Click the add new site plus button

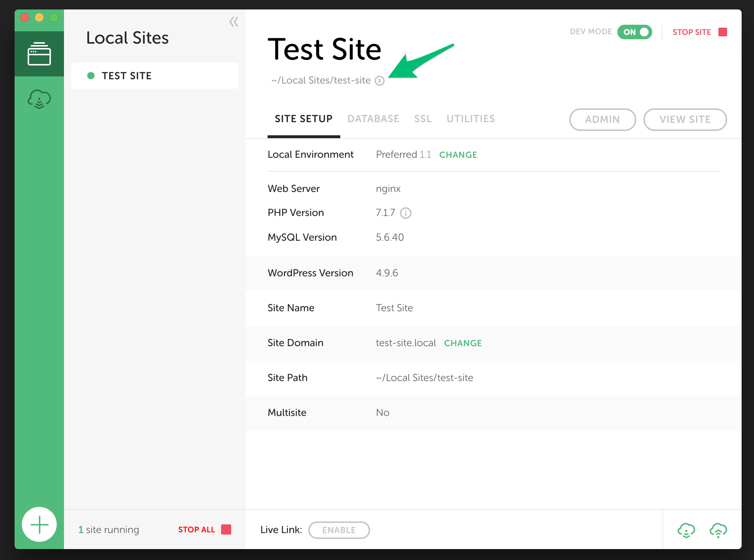pos(39,524)
